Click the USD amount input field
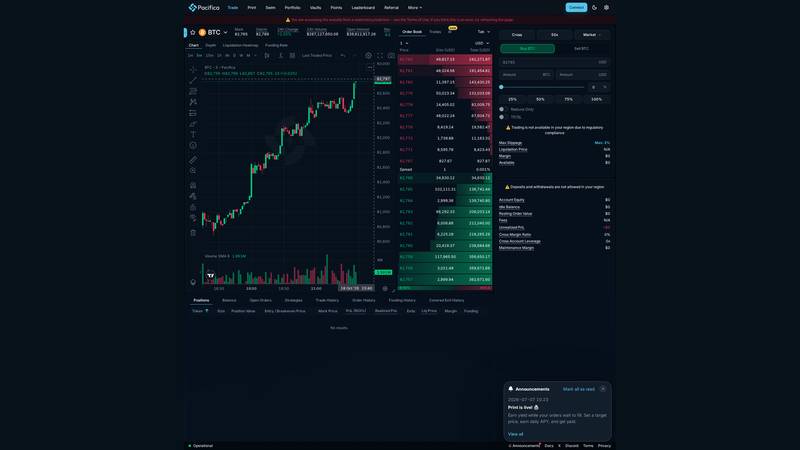Screen dimensions: 800x450 (582, 74)
